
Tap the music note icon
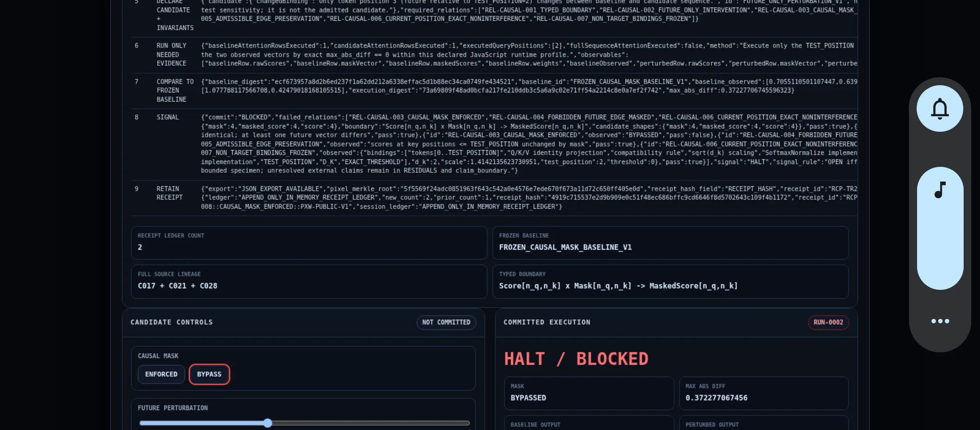(940, 190)
